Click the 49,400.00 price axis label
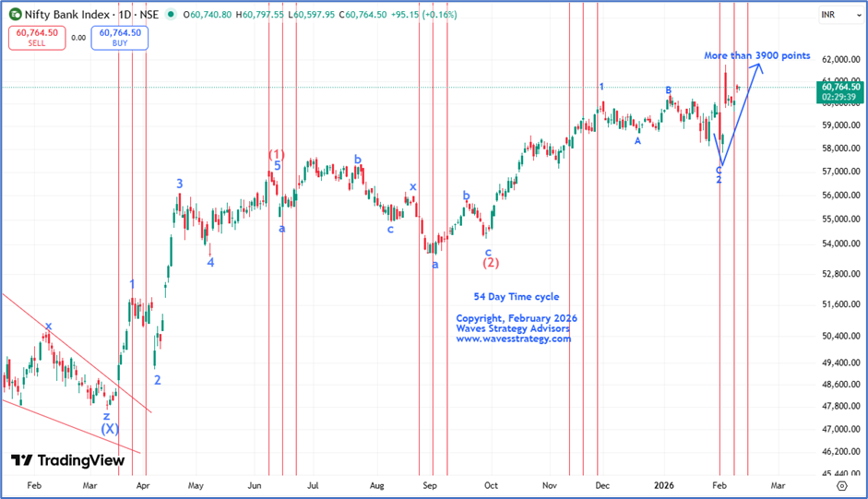 click(841, 362)
